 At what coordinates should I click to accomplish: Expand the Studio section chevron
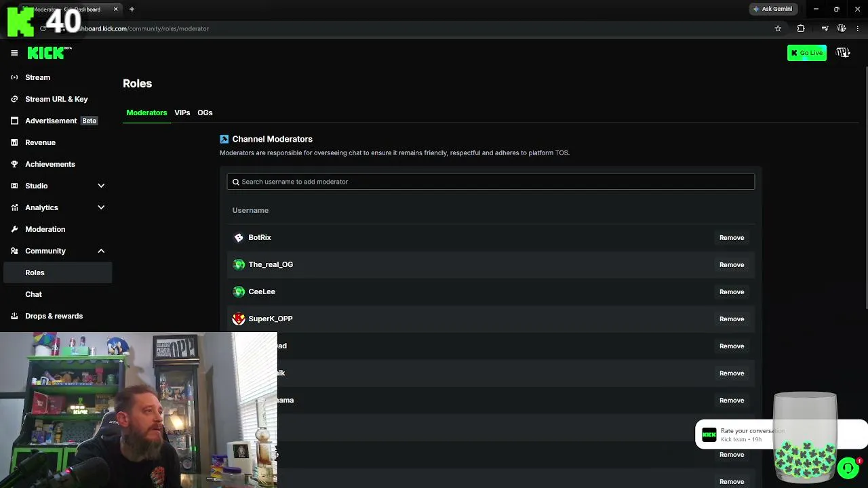[101, 186]
